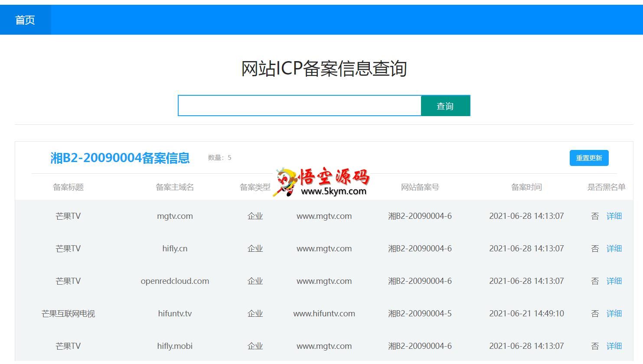Click the 备案时间 column header

[526, 187]
